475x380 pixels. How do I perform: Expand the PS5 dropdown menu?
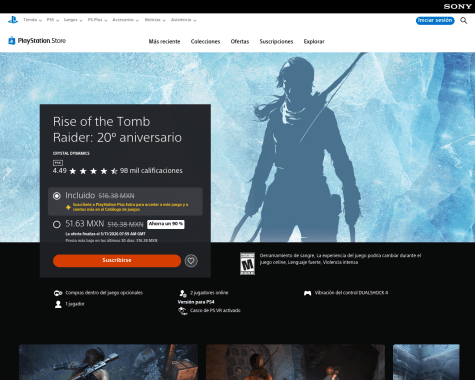coord(53,20)
